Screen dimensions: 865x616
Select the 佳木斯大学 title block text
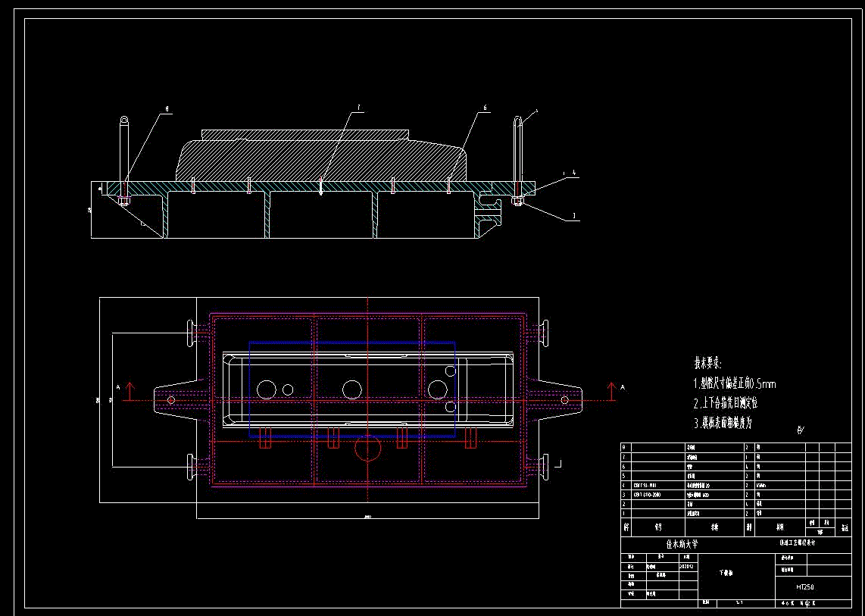[x=682, y=544]
